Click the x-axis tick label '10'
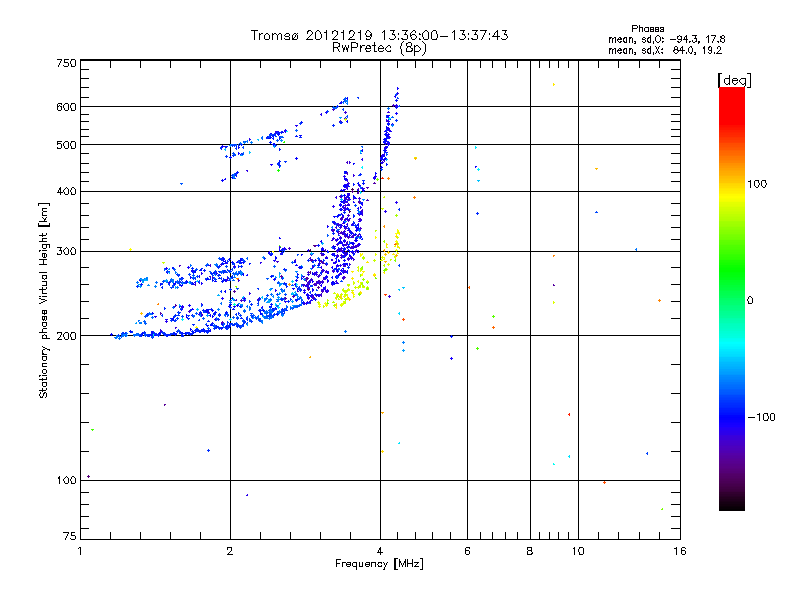800x600 pixels. pos(578,551)
